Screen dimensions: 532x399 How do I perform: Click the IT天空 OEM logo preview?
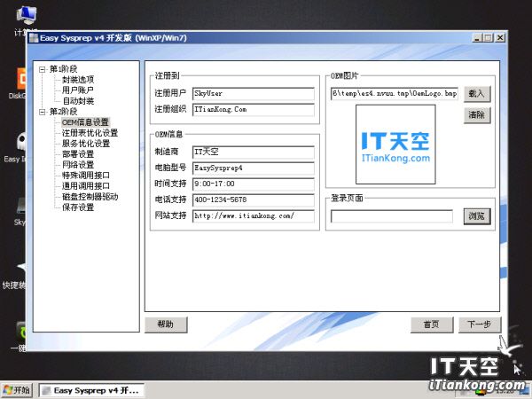395,145
